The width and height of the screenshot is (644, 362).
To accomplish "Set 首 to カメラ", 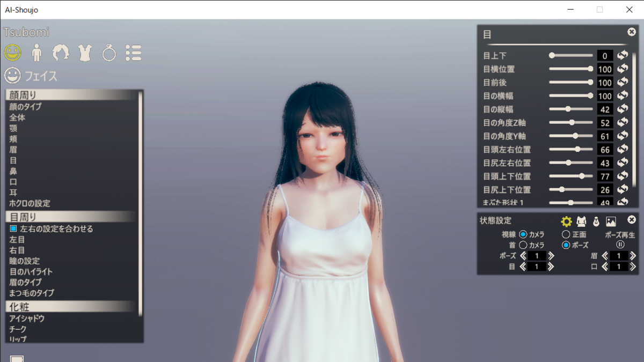I will [523, 245].
